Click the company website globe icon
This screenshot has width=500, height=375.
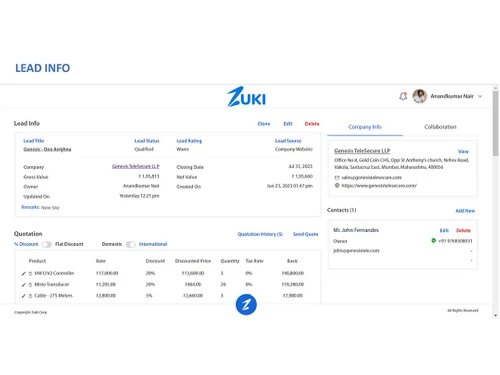(x=337, y=186)
